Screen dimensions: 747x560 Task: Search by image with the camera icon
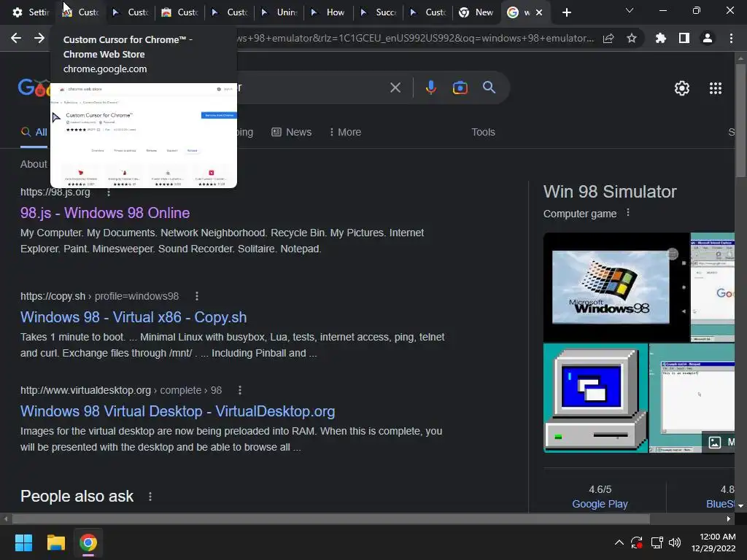[x=460, y=87]
